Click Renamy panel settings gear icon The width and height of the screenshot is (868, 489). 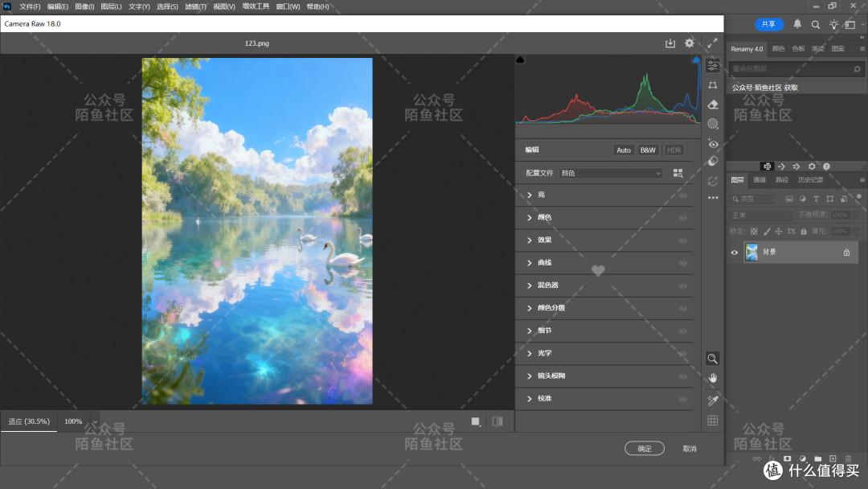click(812, 166)
